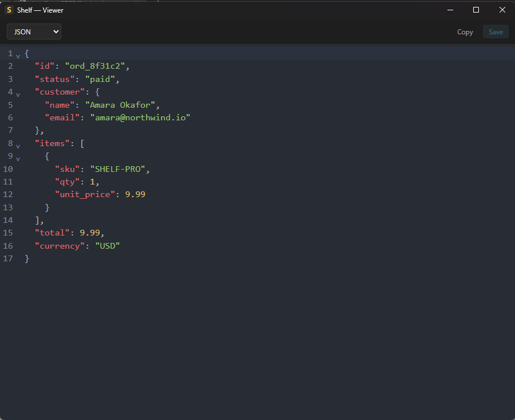Click the value "Amara Okafor"

pos(120,105)
